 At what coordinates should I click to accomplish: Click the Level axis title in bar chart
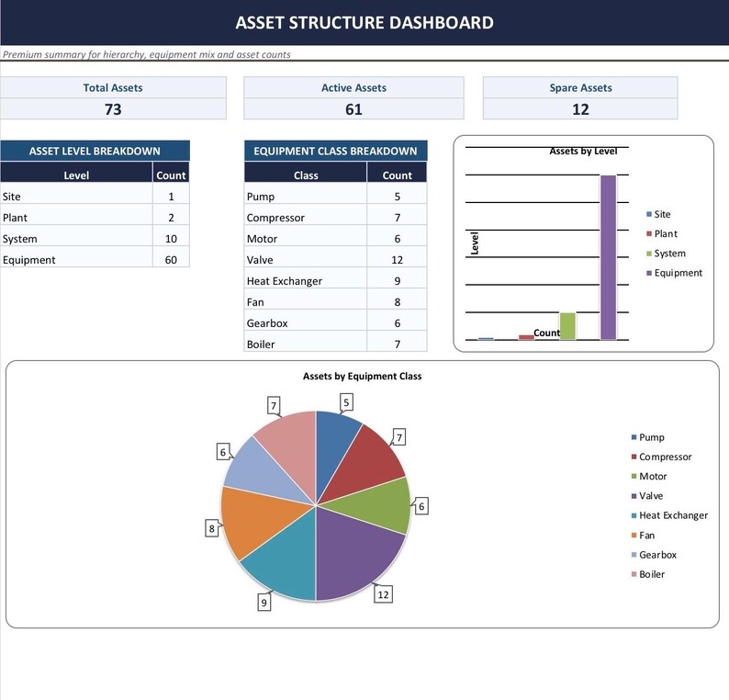click(x=475, y=243)
